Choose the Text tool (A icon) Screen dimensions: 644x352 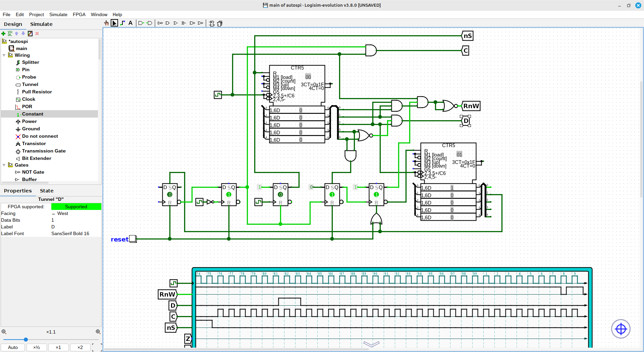130,23
